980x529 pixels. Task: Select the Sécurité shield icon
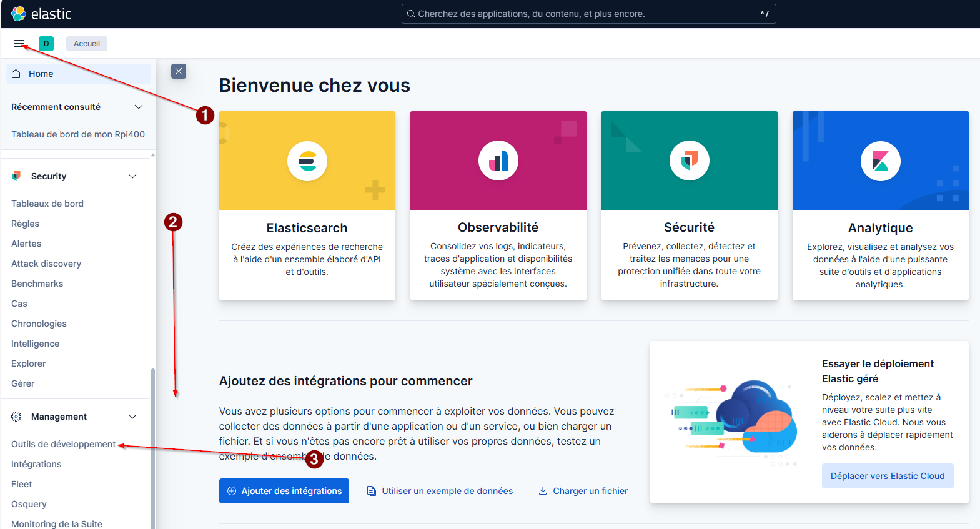(x=690, y=161)
